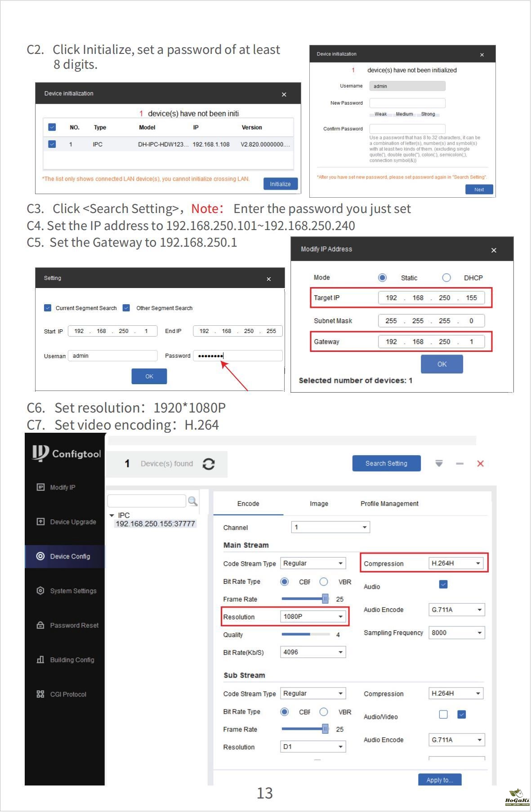
Task: Open Password Reset sidebar item
Action: pos(74,626)
